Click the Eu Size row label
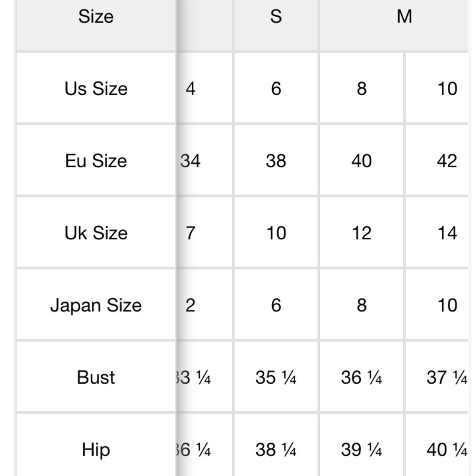Image resolution: width=476 pixels, height=476 pixels. pos(96,161)
